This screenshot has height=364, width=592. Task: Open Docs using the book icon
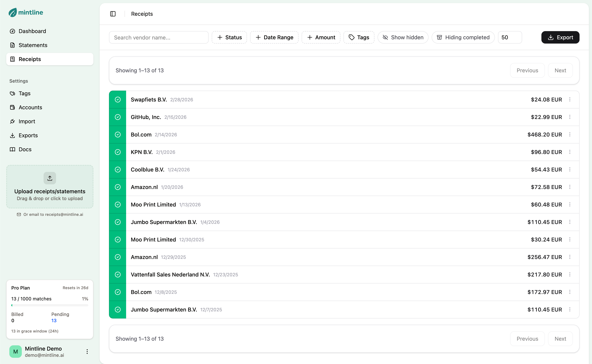pos(12,149)
